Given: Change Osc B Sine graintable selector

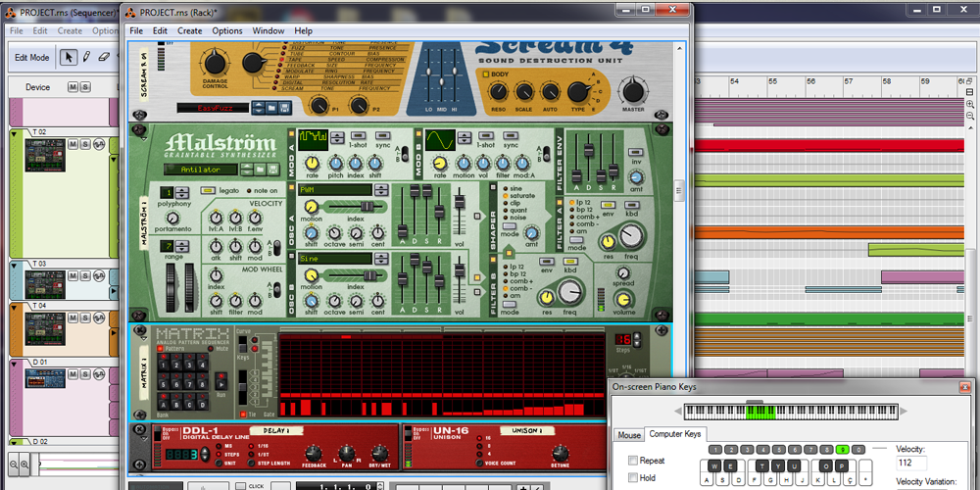Looking at the screenshot, I should (380, 258).
